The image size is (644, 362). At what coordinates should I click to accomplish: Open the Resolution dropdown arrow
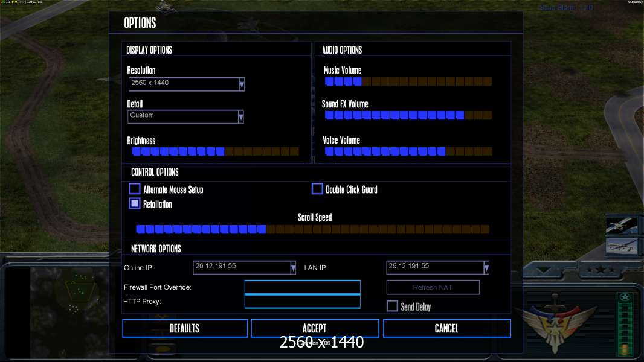(x=242, y=84)
